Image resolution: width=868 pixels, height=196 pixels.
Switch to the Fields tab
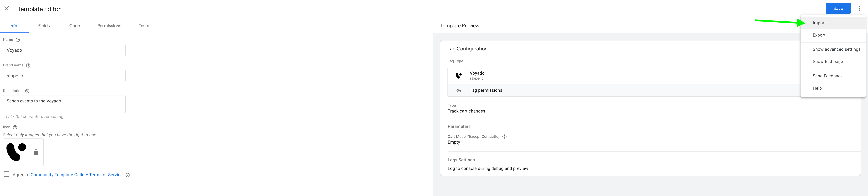pos(44,26)
